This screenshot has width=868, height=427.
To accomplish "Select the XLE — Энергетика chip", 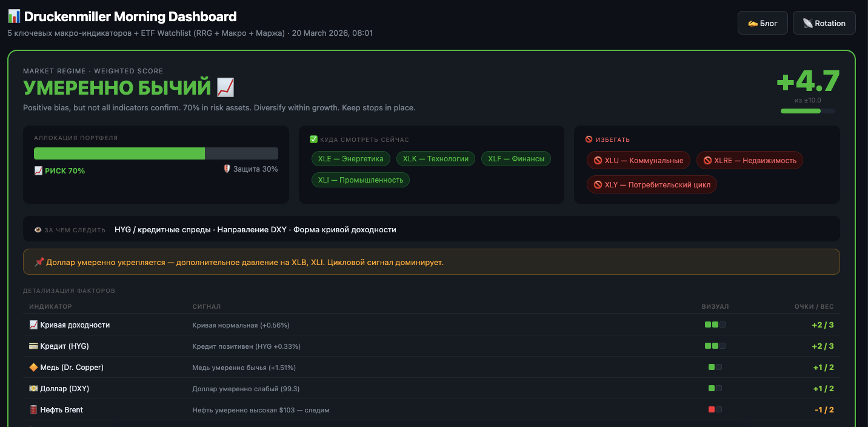I will coord(351,159).
